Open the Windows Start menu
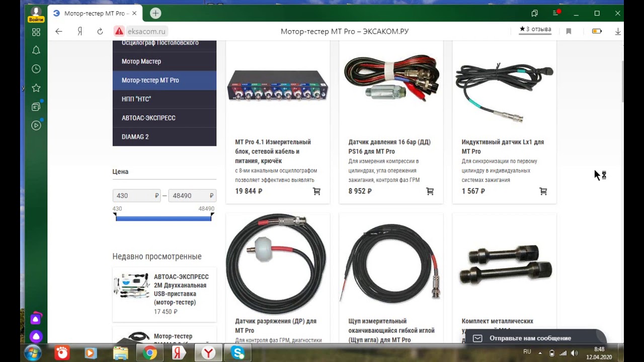The width and height of the screenshot is (644, 362). [x=33, y=352]
